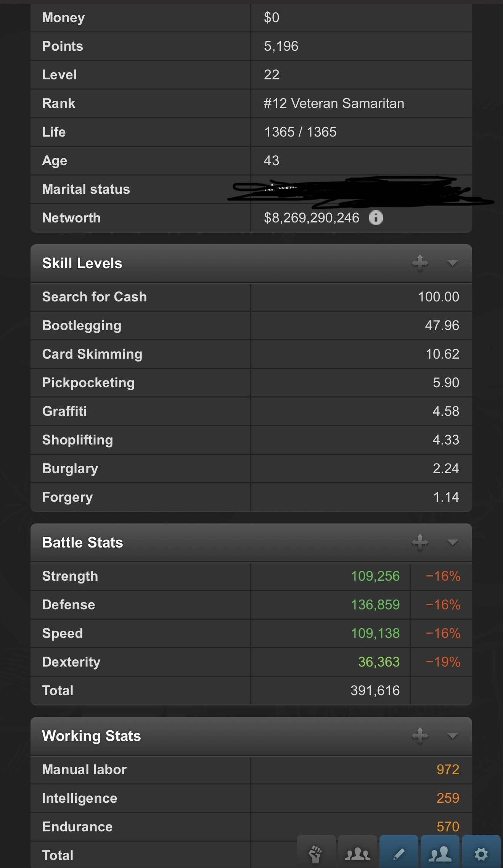503x868 pixels.
Task: Tap the blue pencil edit button
Action: [399, 854]
